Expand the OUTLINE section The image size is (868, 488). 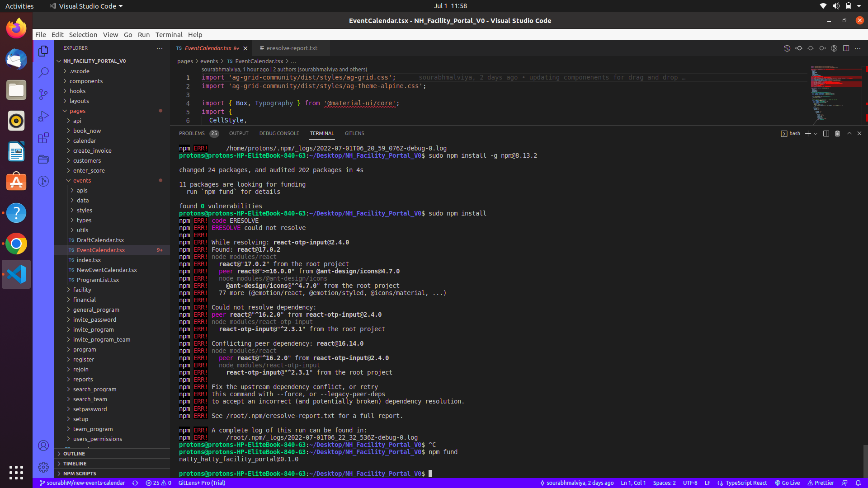(74, 454)
